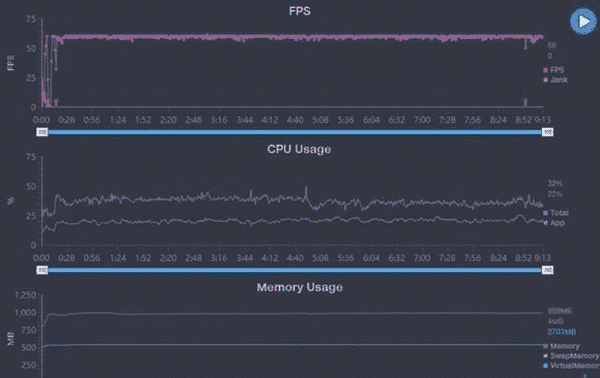Click the CPU chart's right zoom handle
The image size is (600, 378).
pos(548,270)
